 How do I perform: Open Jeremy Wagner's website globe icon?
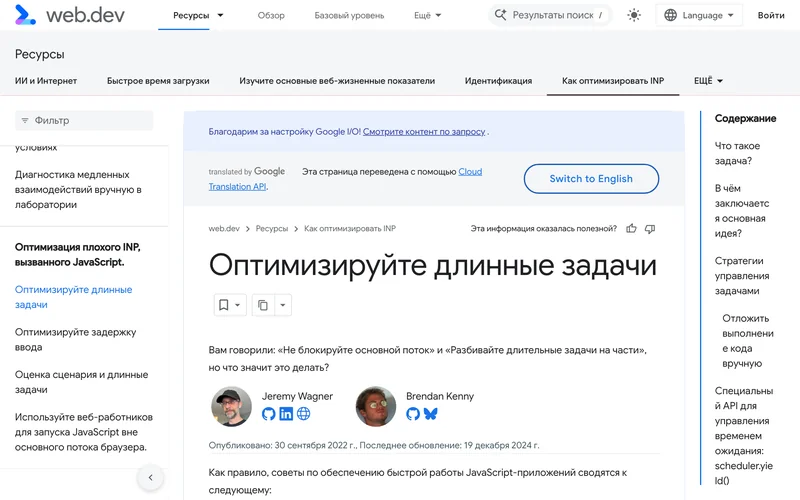point(304,414)
